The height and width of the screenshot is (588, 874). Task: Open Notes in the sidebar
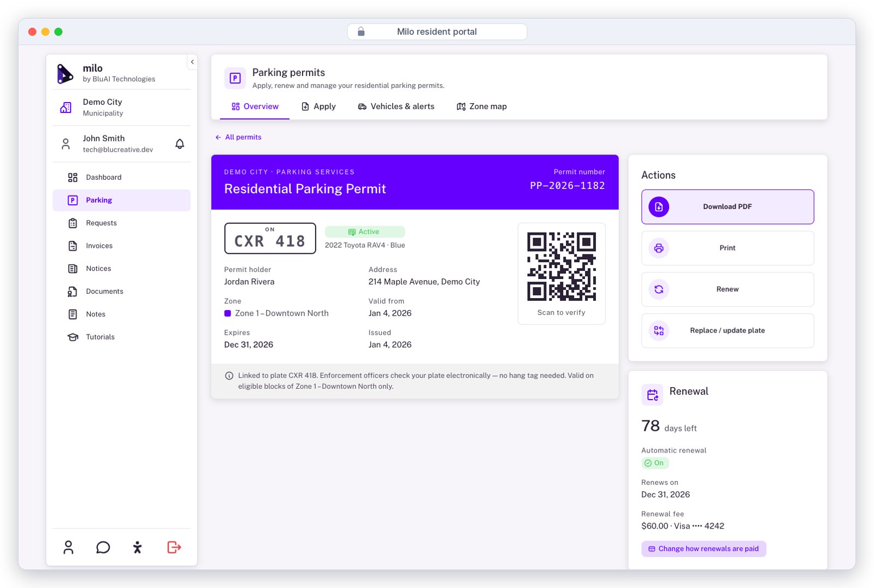pos(122,314)
